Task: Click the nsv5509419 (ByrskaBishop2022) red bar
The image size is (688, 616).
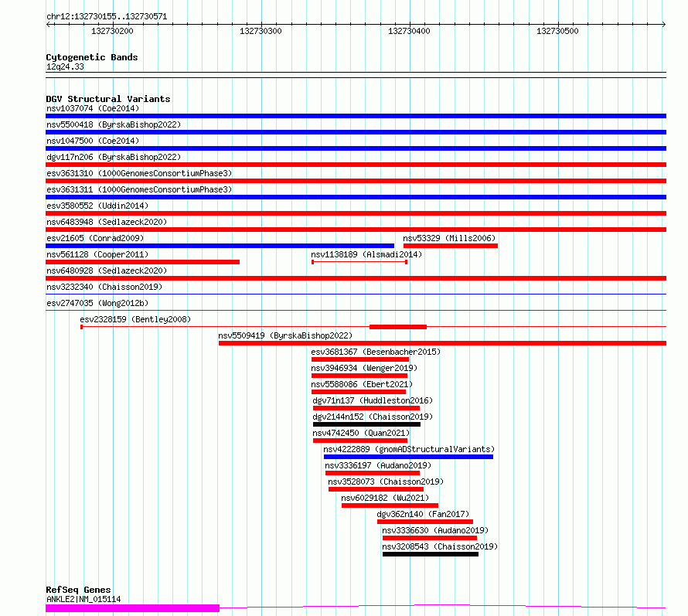Action: pos(442,343)
